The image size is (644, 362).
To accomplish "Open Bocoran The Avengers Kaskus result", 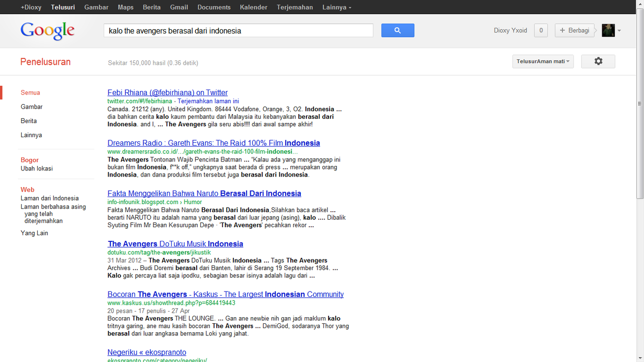I will coord(226,294).
